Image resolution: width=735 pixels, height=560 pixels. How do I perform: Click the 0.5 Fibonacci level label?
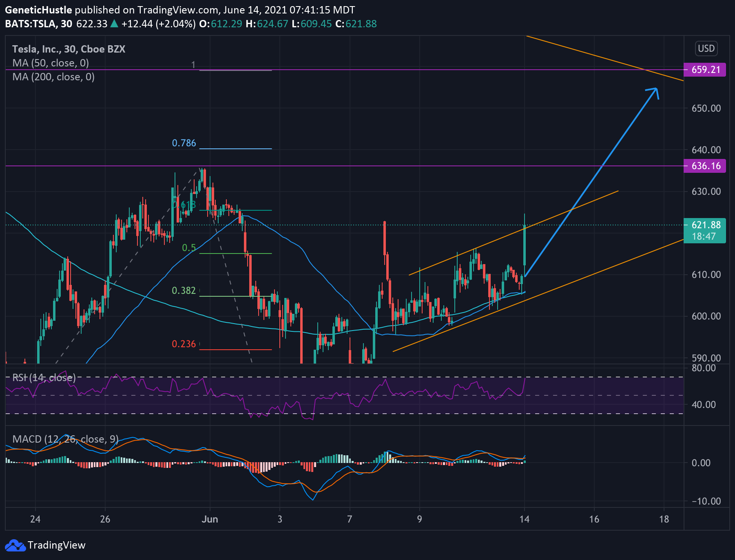[x=189, y=248]
